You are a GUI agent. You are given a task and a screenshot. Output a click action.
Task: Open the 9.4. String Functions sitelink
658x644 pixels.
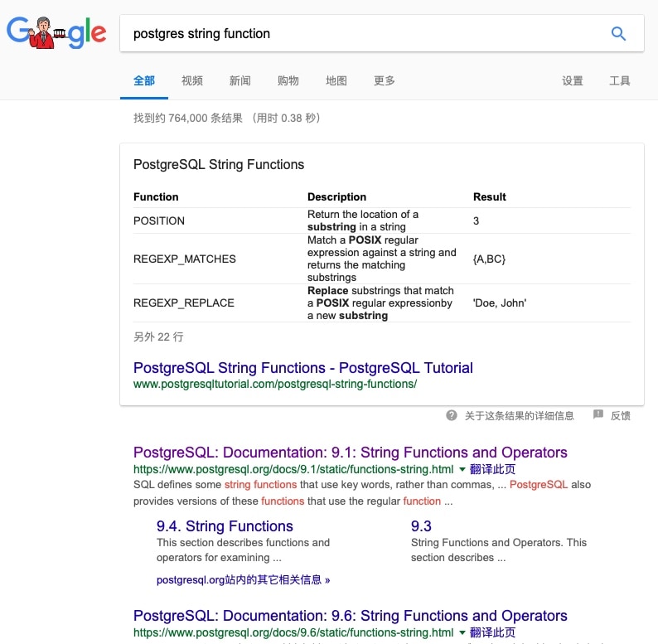tap(225, 526)
